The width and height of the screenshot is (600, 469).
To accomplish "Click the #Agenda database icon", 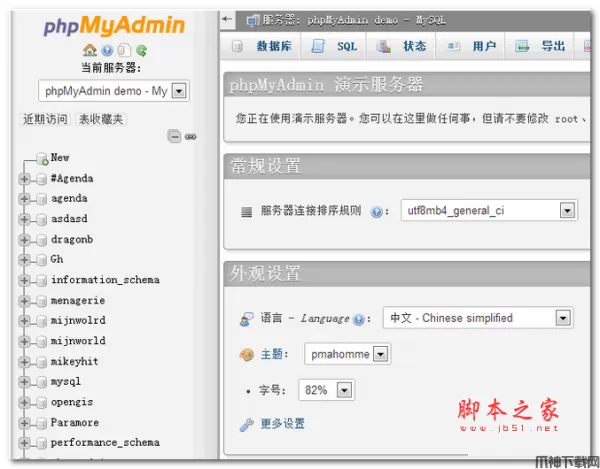I will tap(41, 179).
